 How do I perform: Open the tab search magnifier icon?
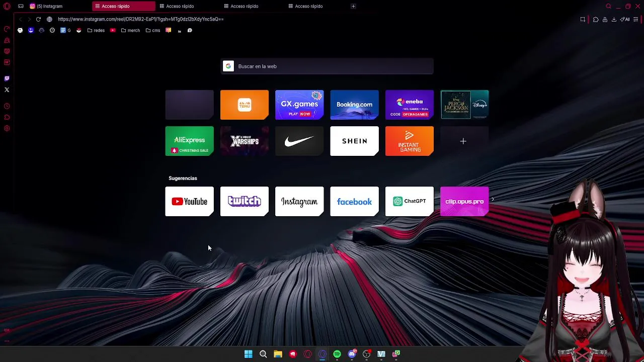608,6
